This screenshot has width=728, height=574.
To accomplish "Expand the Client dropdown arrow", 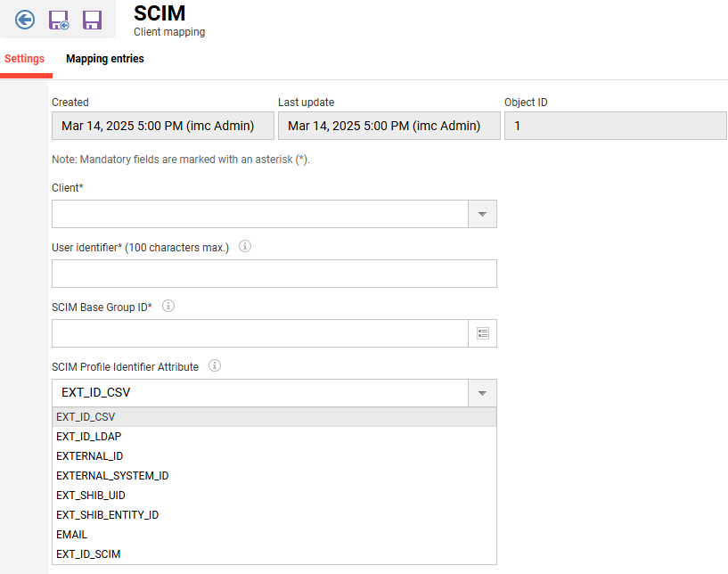I will pyautogui.click(x=482, y=214).
